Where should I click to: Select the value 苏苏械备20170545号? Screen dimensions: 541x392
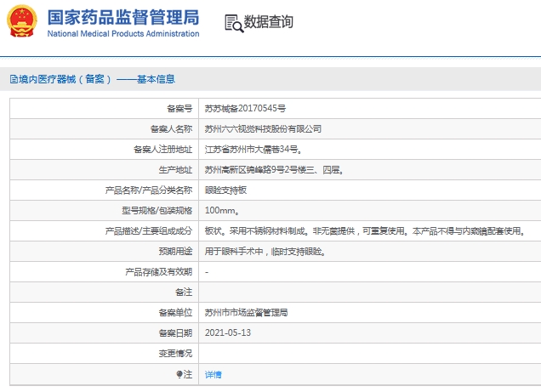245,109
